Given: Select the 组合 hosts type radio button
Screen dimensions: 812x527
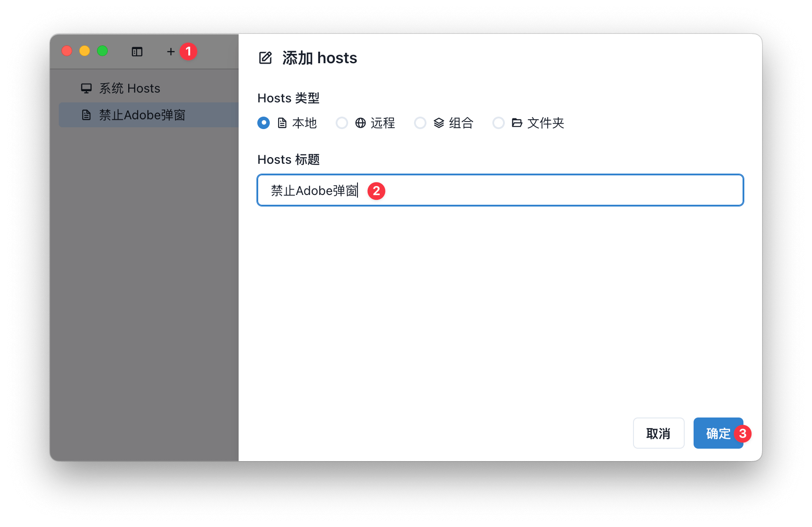Looking at the screenshot, I should click(x=420, y=123).
